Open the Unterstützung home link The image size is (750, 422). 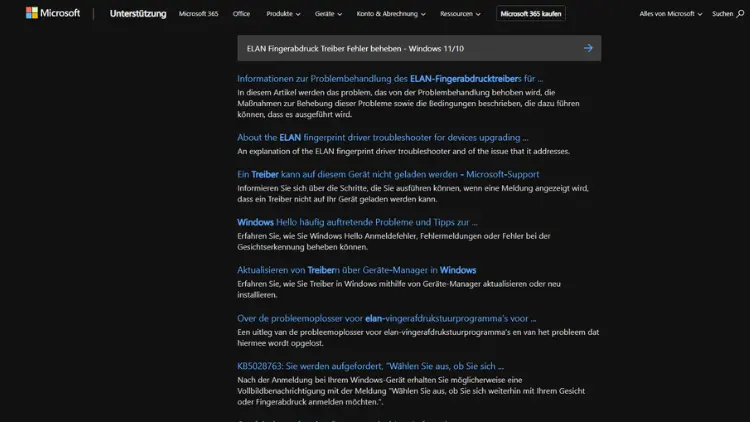(x=138, y=15)
